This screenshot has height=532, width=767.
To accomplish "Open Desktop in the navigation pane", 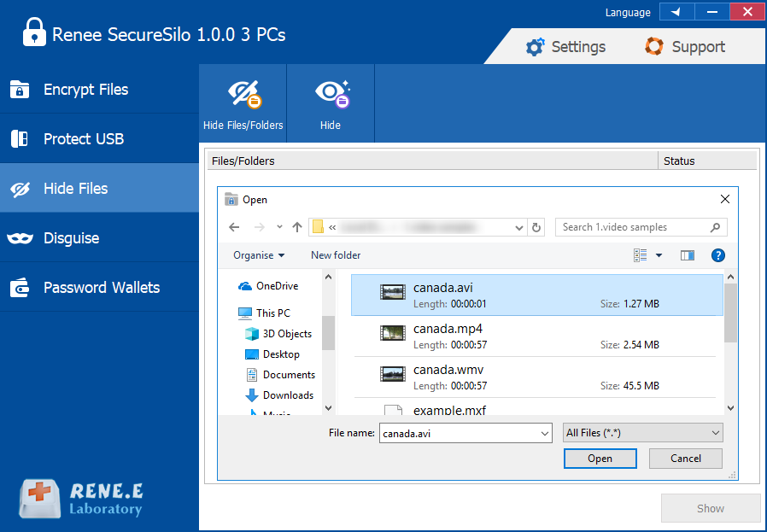I will point(272,354).
